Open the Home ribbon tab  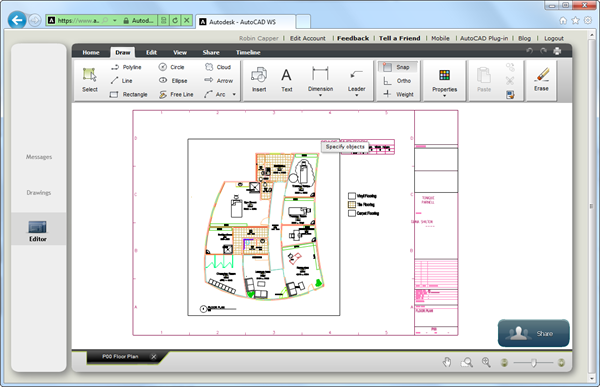[91, 52]
